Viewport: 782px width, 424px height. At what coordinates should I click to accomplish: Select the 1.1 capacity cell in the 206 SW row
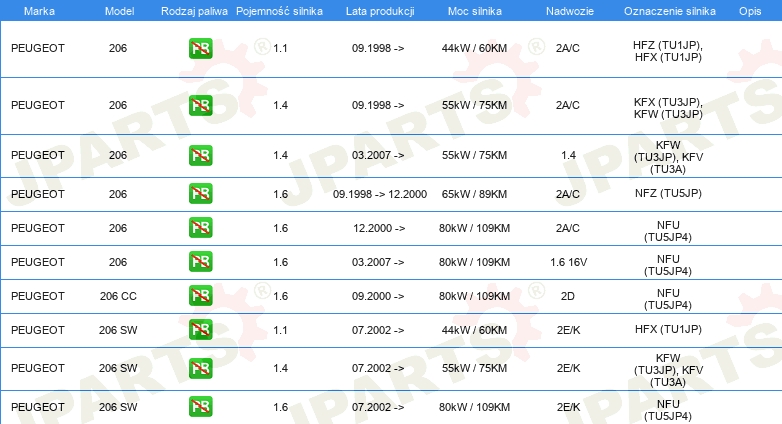[280, 330]
